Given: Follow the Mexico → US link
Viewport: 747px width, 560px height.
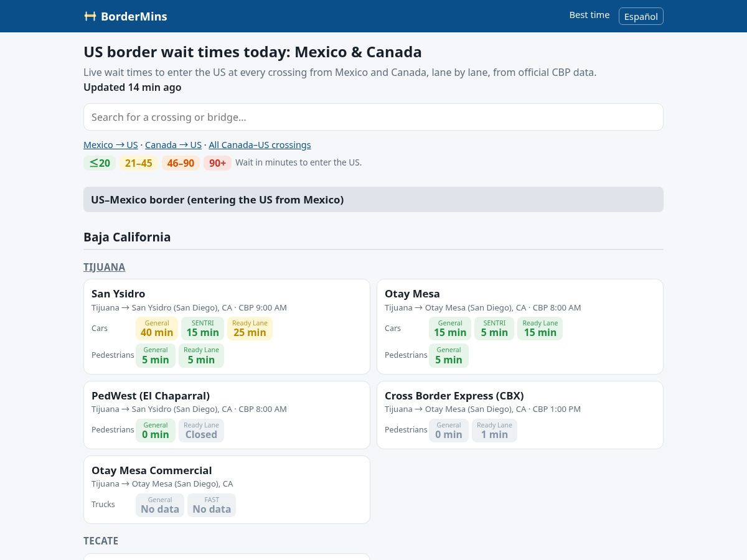Looking at the screenshot, I should [111, 145].
